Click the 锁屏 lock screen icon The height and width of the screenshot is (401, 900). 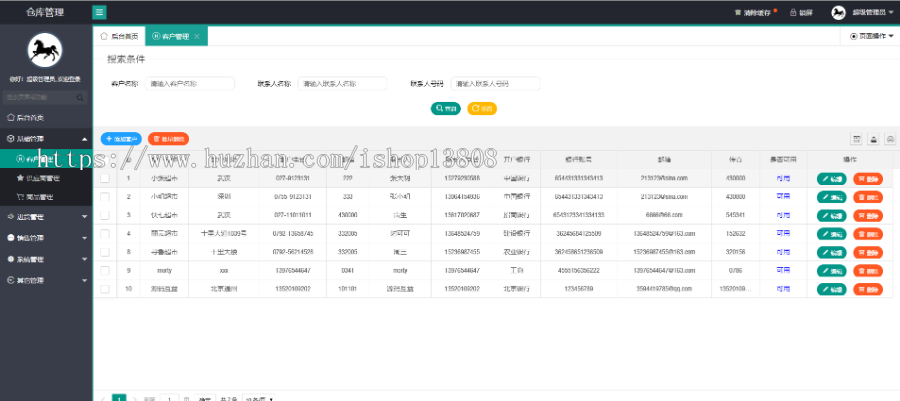(793, 13)
